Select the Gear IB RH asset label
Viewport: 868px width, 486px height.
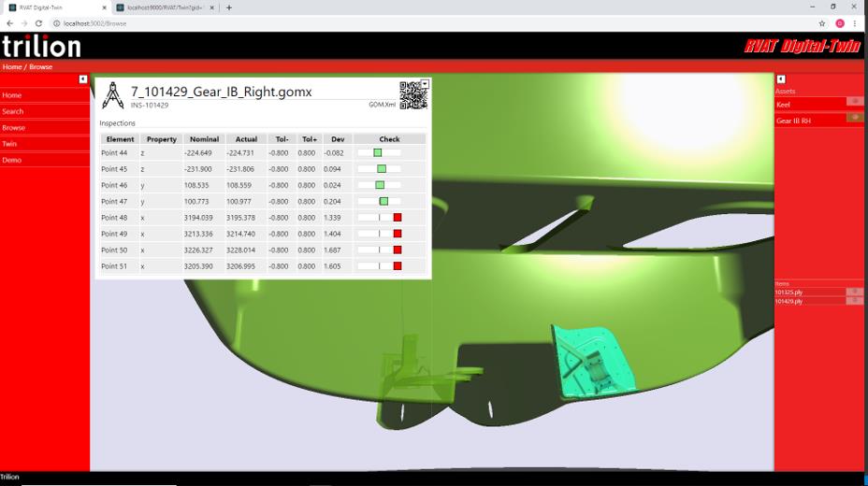[x=793, y=121]
